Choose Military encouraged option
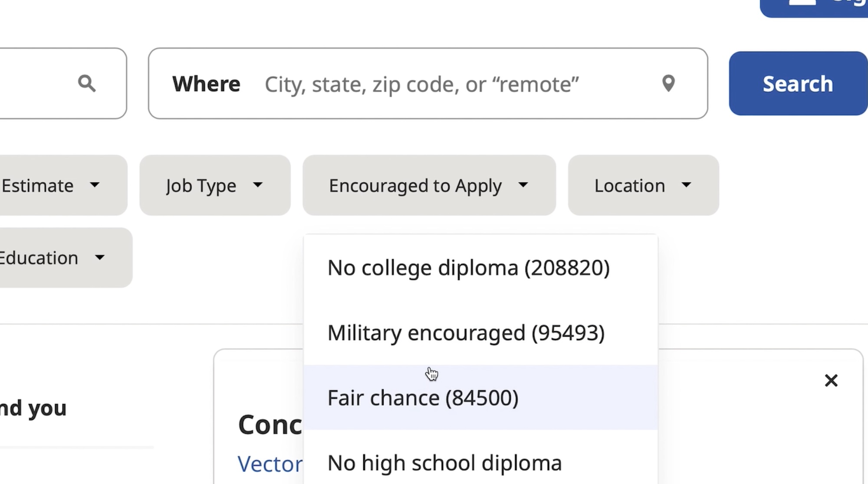Image resolution: width=868 pixels, height=484 pixels. pos(481,333)
